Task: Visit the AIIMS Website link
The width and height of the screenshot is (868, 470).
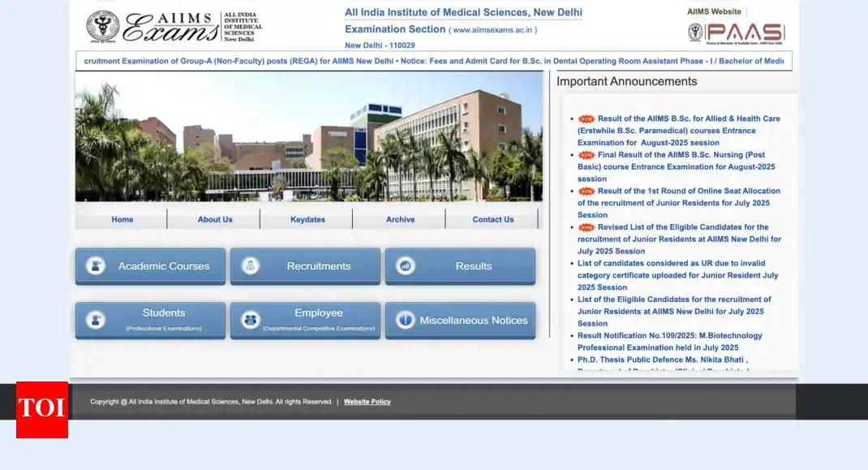Action: pos(714,11)
